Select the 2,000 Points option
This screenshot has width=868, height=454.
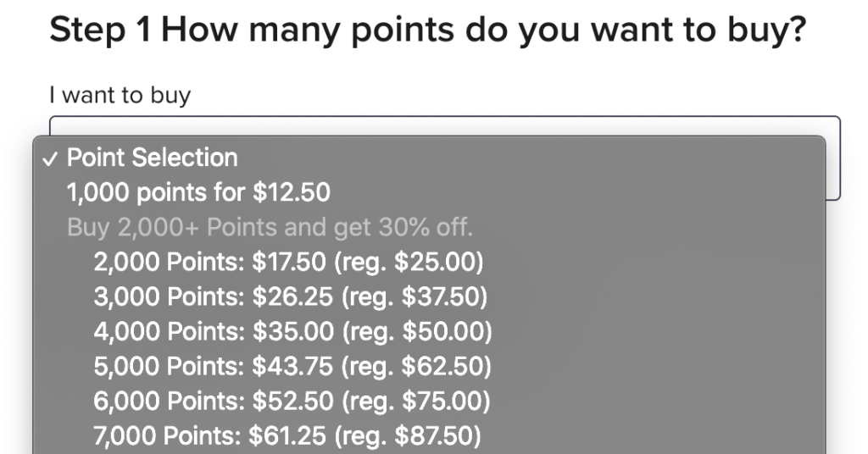pos(288,263)
